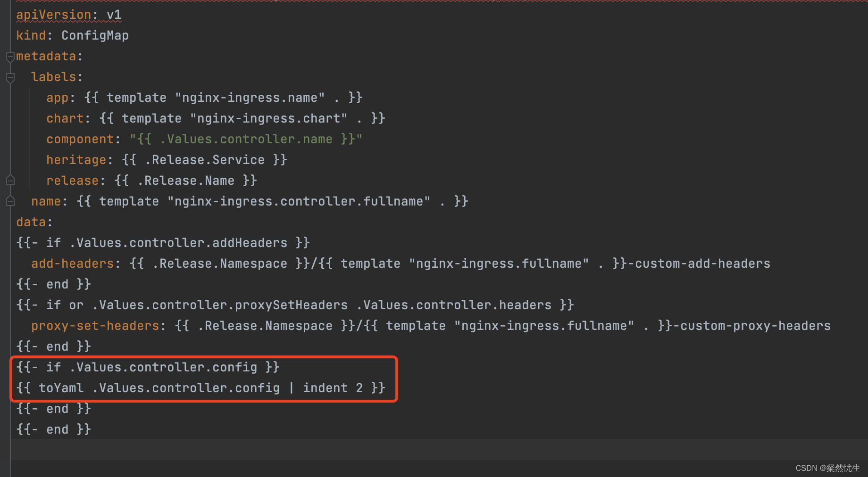
Task: Click the labels key
Action: (54, 77)
